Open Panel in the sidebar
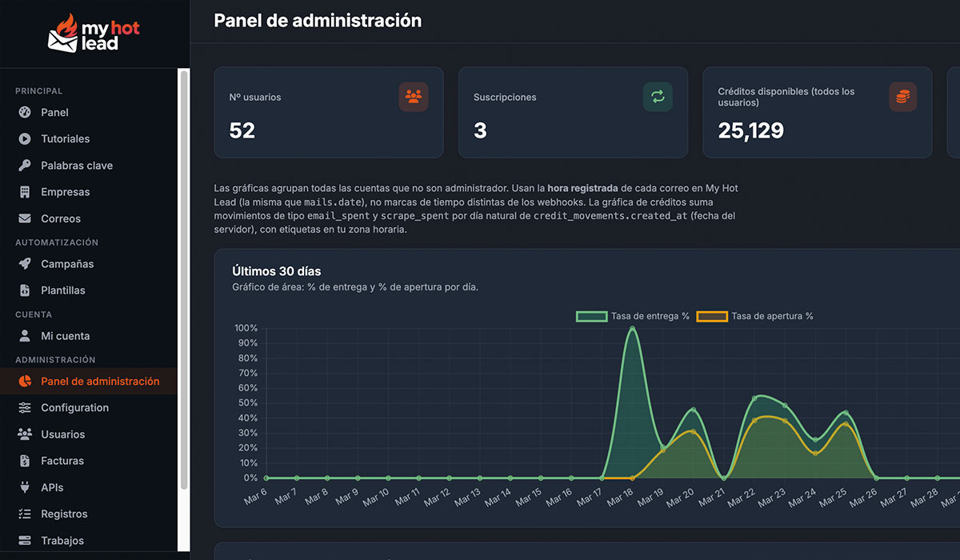Viewport: 960px width, 560px height. click(89, 113)
